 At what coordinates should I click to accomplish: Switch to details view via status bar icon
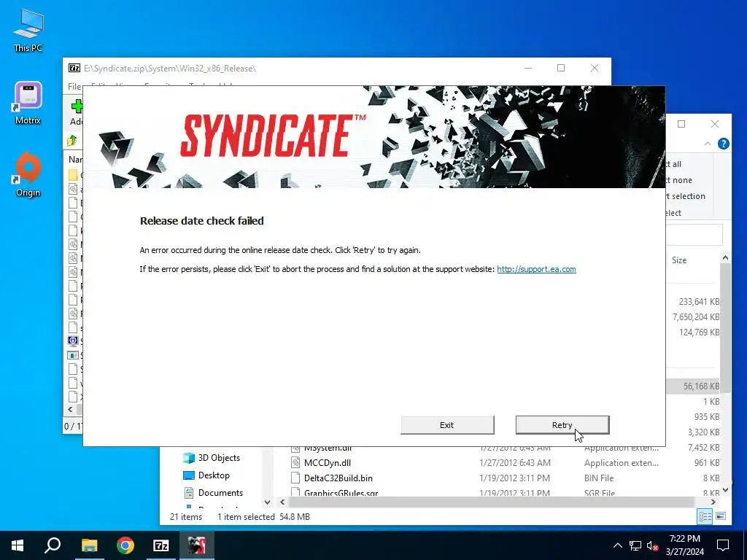click(x=705, y=516)
